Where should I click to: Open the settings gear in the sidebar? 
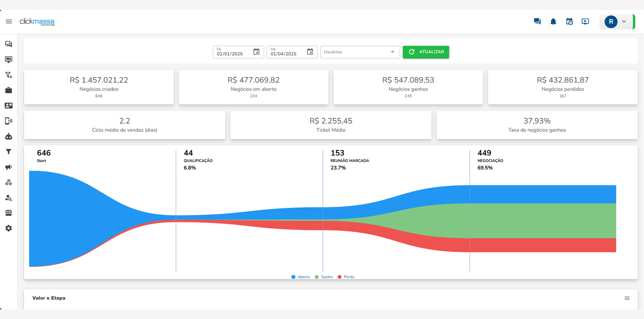coord(9,228)
